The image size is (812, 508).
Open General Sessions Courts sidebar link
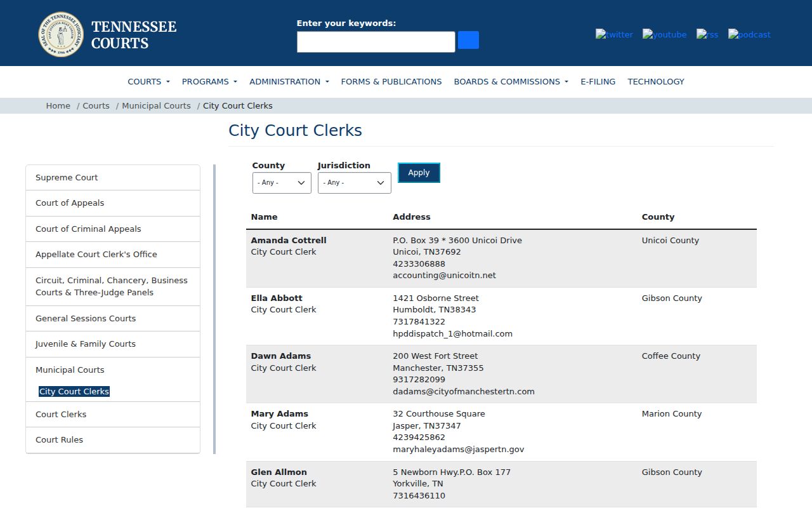pyautogui.click(x=113, y=319)
